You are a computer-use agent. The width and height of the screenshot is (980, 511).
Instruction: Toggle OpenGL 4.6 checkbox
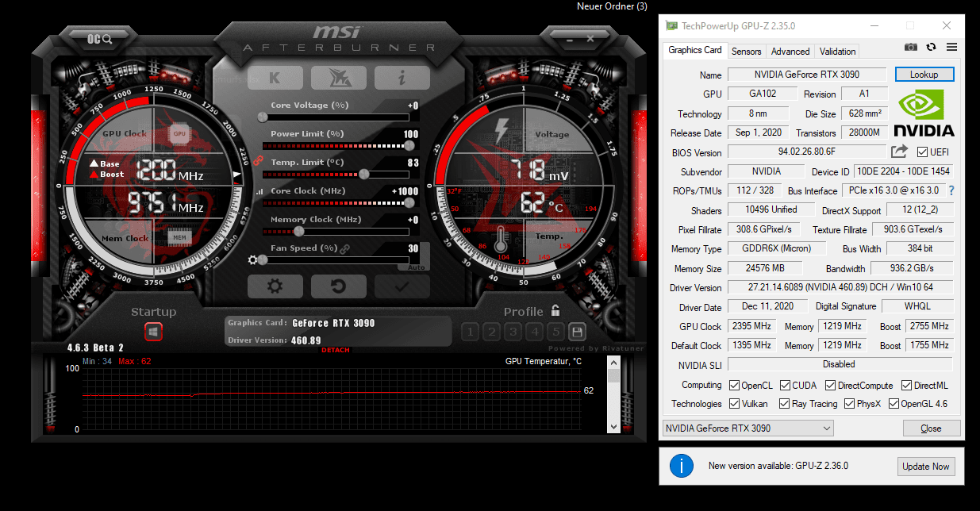tap(892, 404)
